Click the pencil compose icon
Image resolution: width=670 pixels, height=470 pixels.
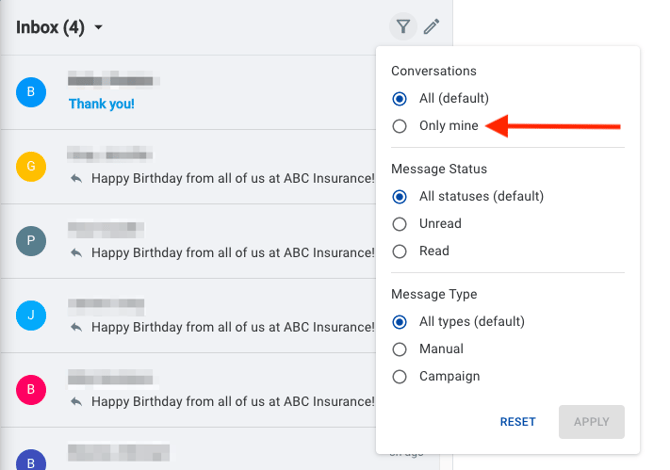(x=431, y=27)
